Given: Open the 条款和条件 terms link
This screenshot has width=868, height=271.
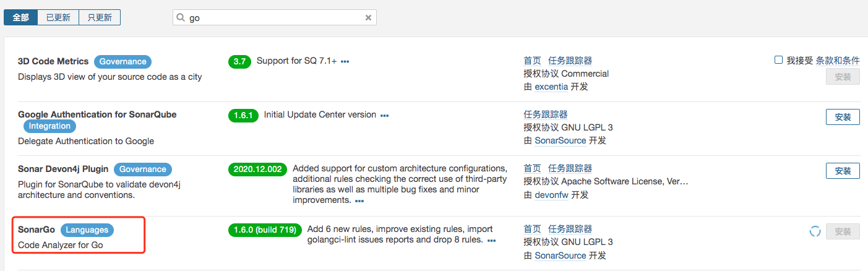Looking at the screenshot, I should click(838, 60).
